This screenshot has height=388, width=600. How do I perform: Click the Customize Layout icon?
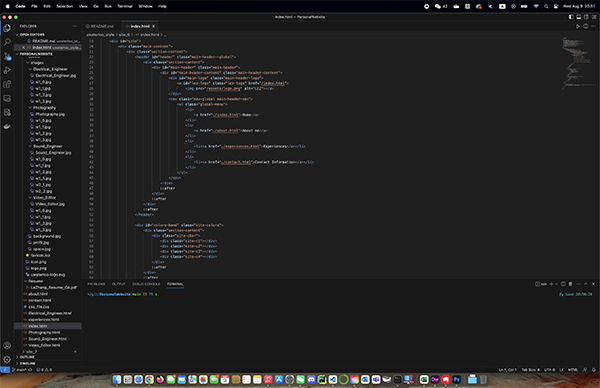tap(594, 17)
